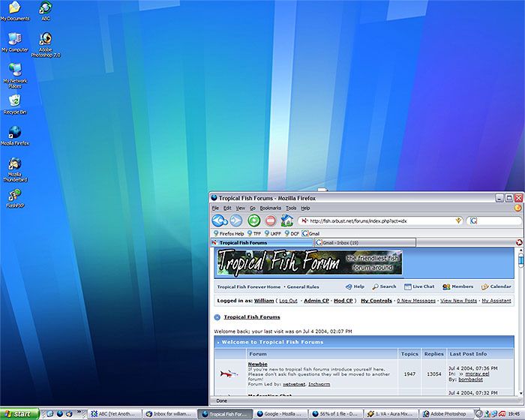
Task: Open the View menu in Firefox
Action: point(241,208)
